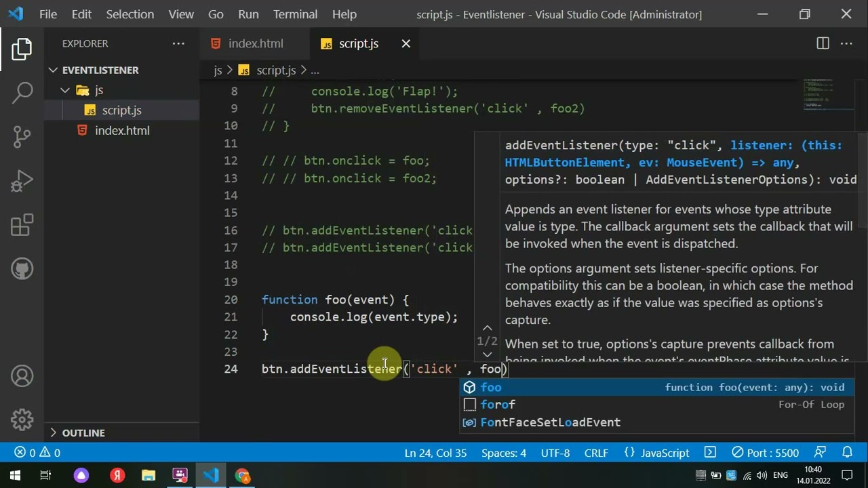Click the ENG language indicator
The image size is (868, 488).
(x=781, y=475)
